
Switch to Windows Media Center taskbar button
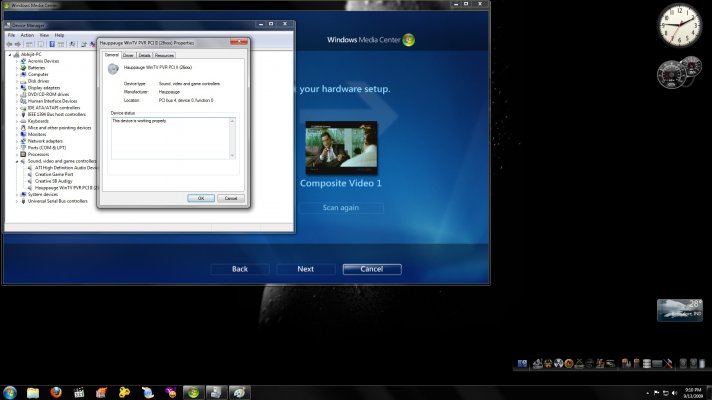(x=193, y=392)
